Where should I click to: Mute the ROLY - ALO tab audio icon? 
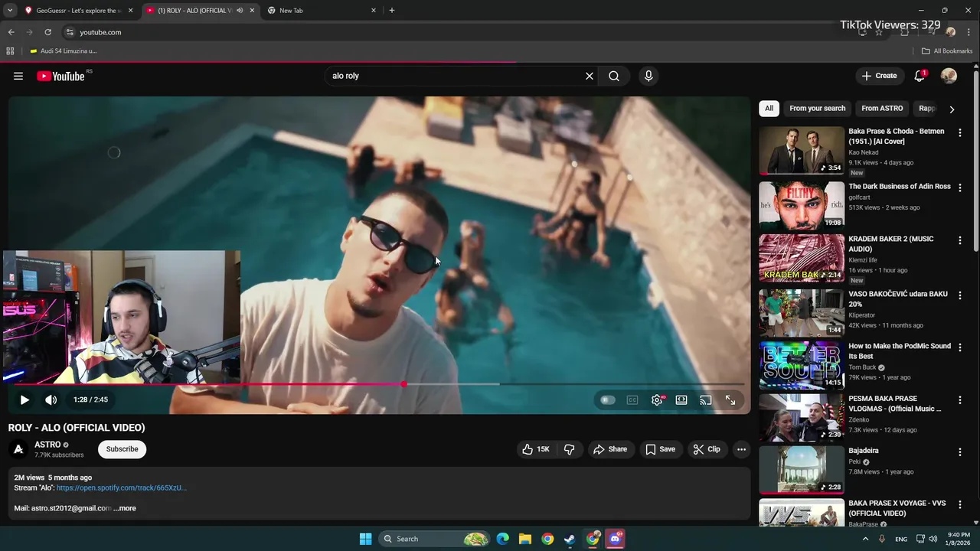point(240,11)
